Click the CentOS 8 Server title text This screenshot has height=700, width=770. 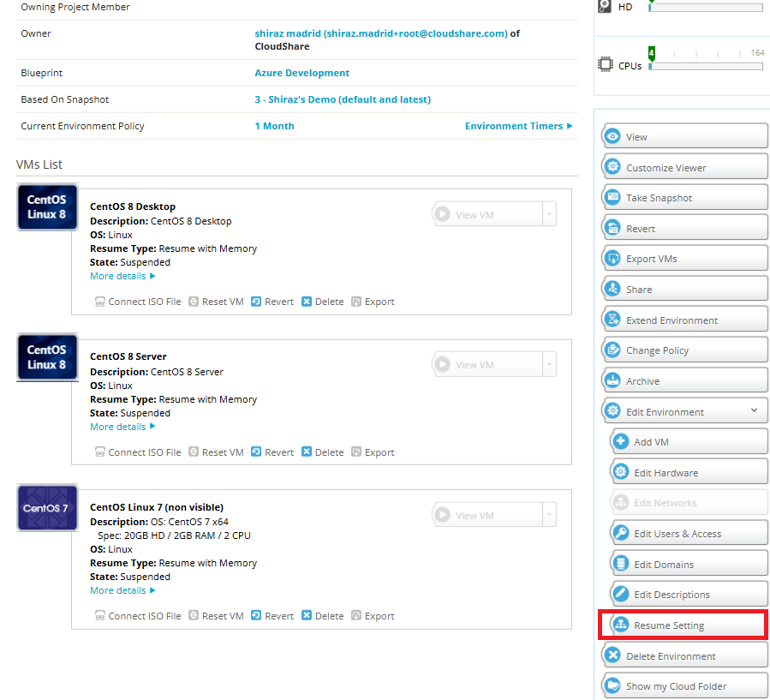[x=128, y=356]
